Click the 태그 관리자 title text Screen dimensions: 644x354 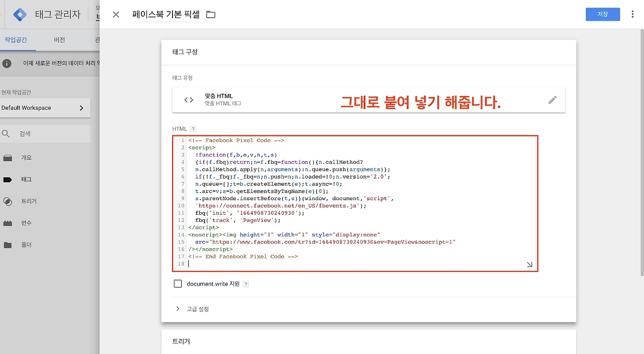point(57,14)
